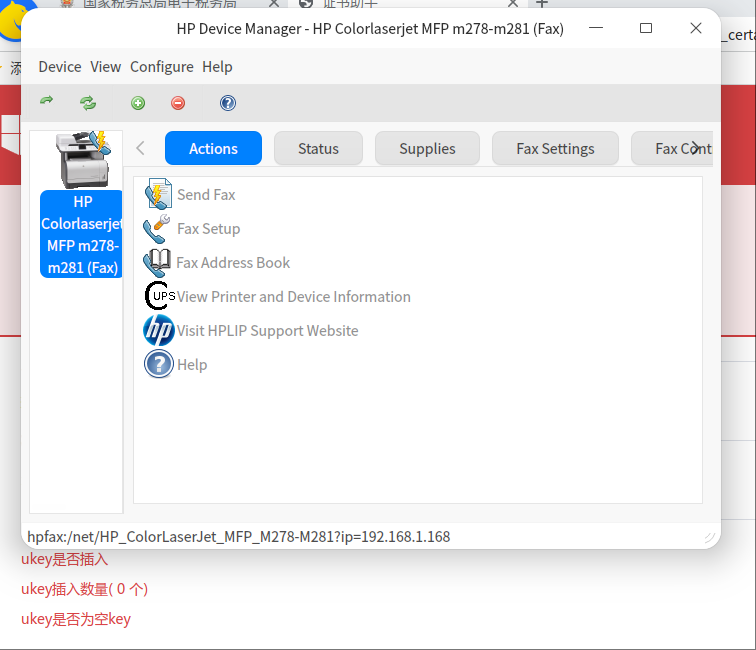The image size is (756, 650).
Task: Open the Help menu in menu bar
Action: pyautogui.click(x=217, y=67)
